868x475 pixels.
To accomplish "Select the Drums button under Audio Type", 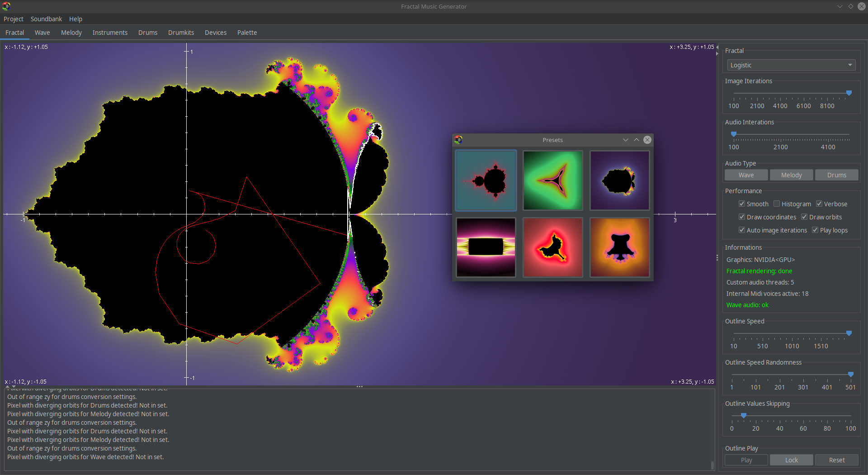I will [836, 175].
